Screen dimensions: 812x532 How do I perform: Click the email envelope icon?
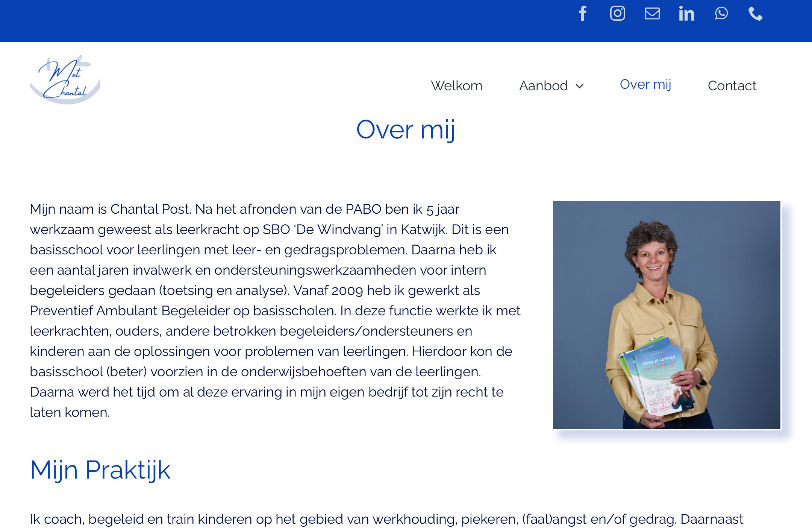pyautogui.click(x=652, y=14)
